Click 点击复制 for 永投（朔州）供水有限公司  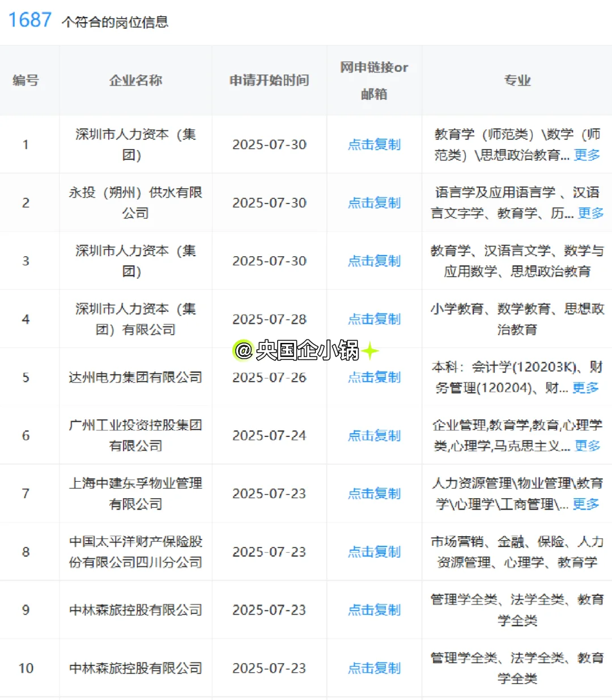pos(374,203)
